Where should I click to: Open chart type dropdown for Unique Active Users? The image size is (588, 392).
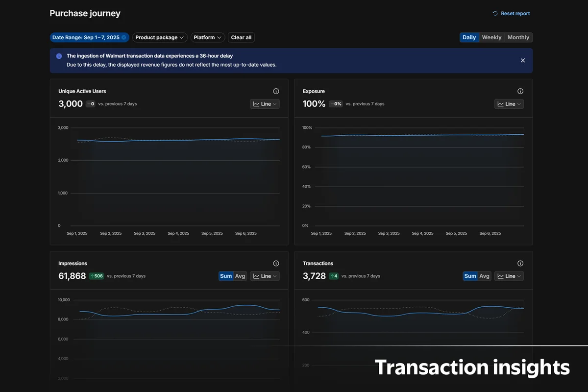click(x=265, y=104)
